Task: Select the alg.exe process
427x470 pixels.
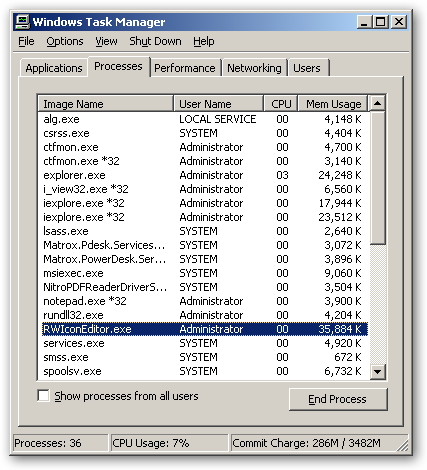Action: click(203, 119)
